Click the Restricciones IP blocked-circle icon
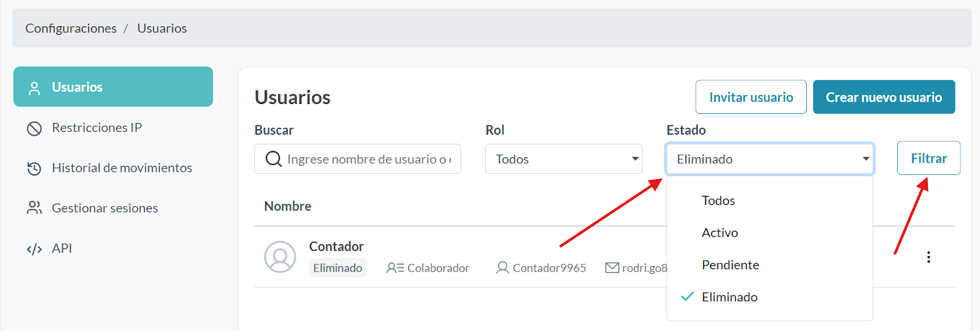980x331 pixels. pyautogui.click(x=34, y=128)
